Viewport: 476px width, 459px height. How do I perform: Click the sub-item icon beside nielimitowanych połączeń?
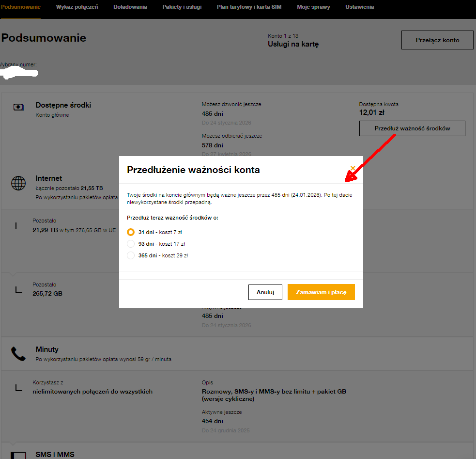(x=18, y=388)
